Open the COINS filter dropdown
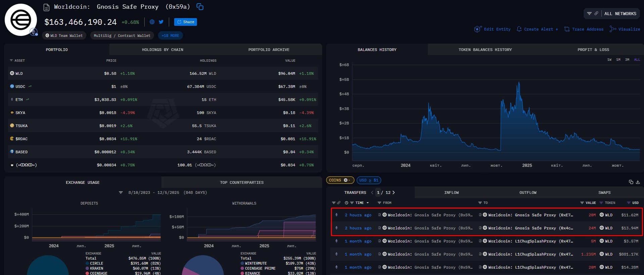 [340, 180]
